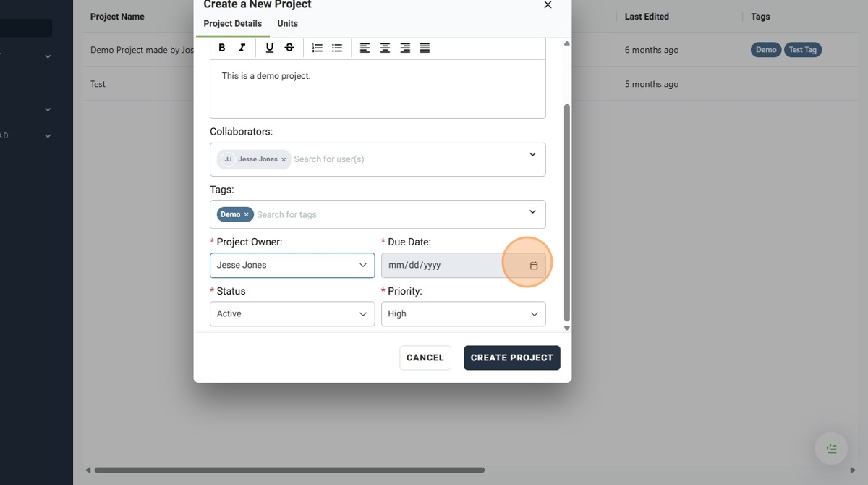Click the table scroll-right arrow
Screen dimensions: 868x485
(x=853, y=470)
